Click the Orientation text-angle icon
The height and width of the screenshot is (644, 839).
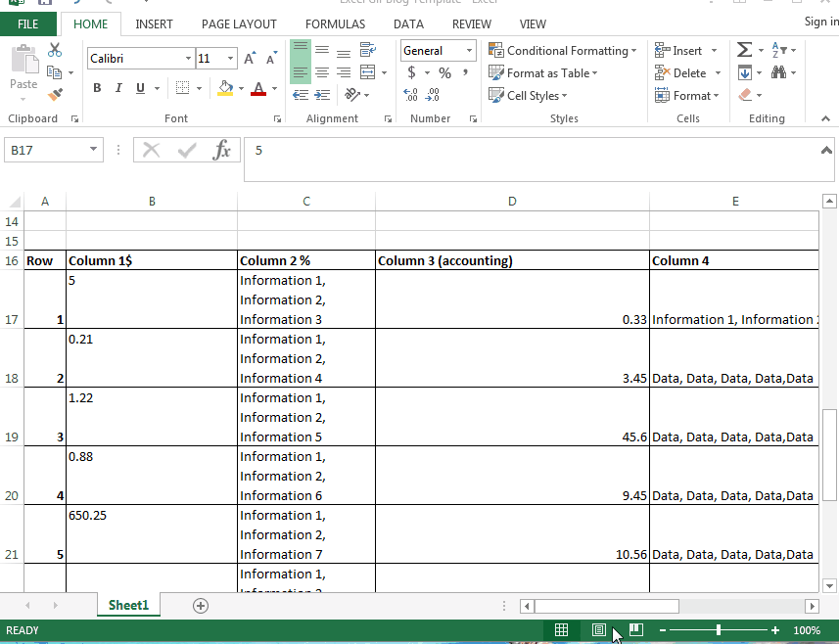click(352, 95)
